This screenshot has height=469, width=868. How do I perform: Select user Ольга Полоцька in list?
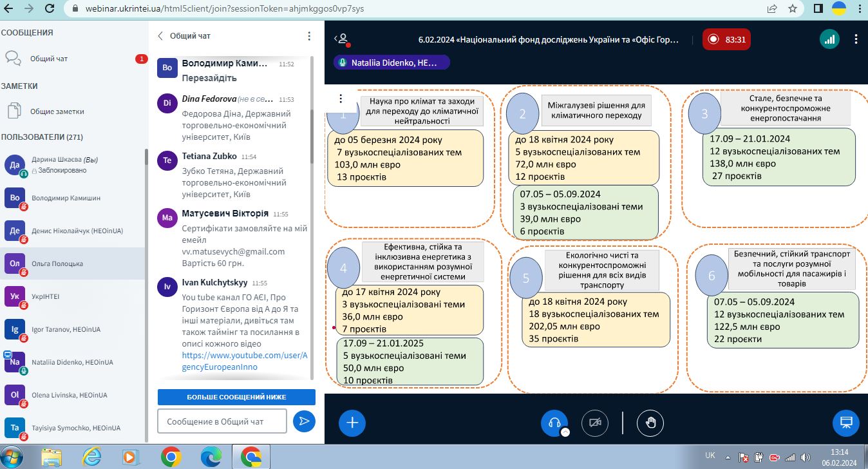pos(73,263)
